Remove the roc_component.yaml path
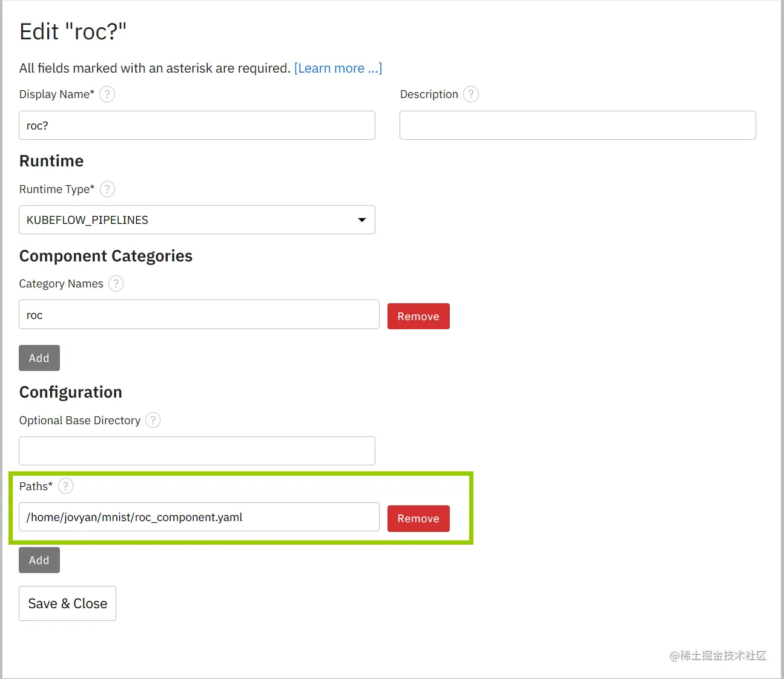 click(x=418, y=519)
